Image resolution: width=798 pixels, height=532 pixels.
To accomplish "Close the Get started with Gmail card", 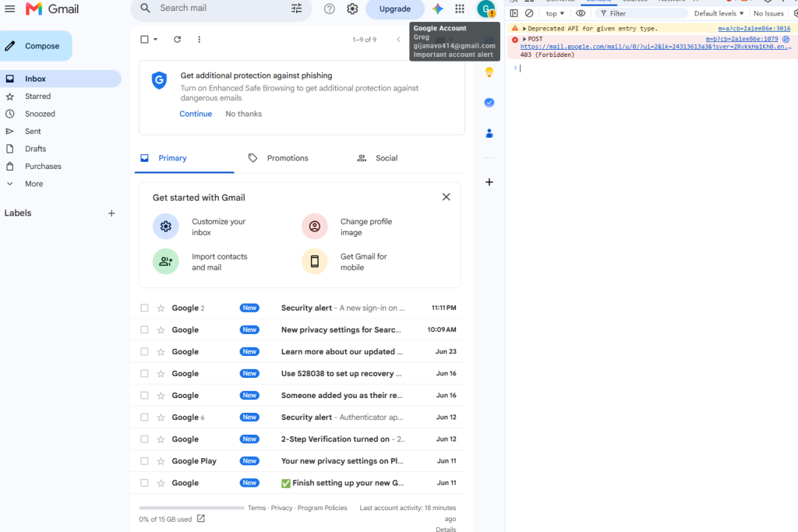I will (447, 197).
